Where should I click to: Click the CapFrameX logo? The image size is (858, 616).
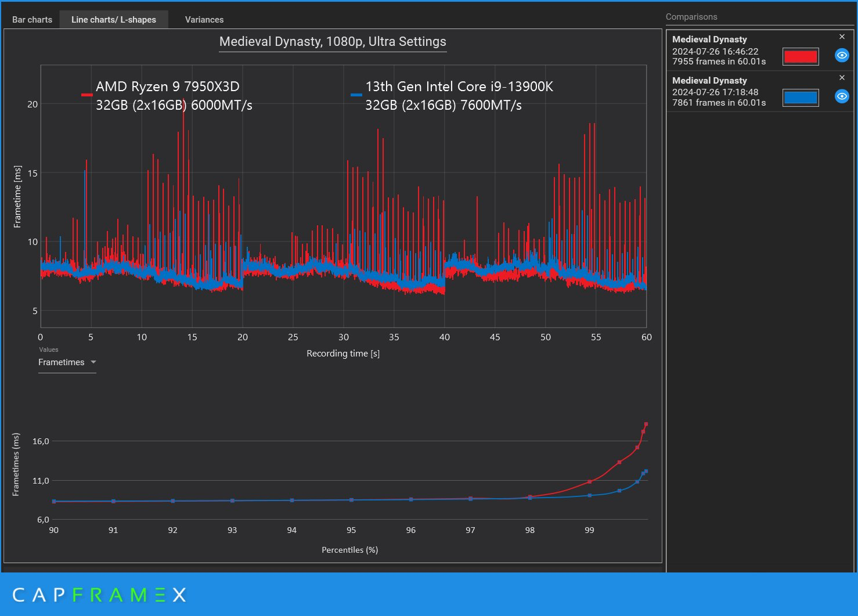99,595
